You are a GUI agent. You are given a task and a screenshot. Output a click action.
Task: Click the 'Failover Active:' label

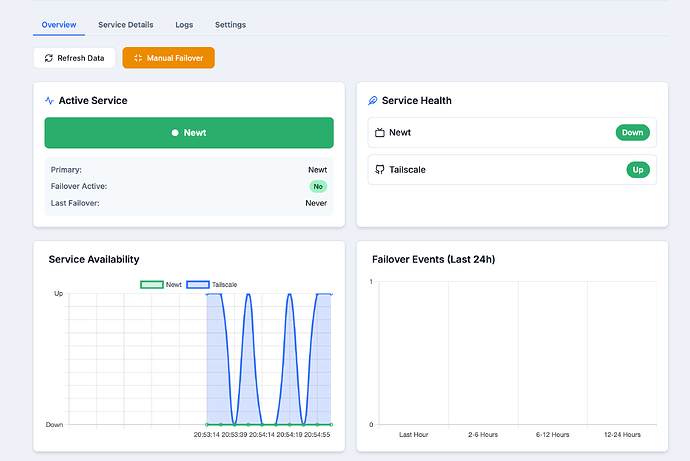click(x=79, y=187)
